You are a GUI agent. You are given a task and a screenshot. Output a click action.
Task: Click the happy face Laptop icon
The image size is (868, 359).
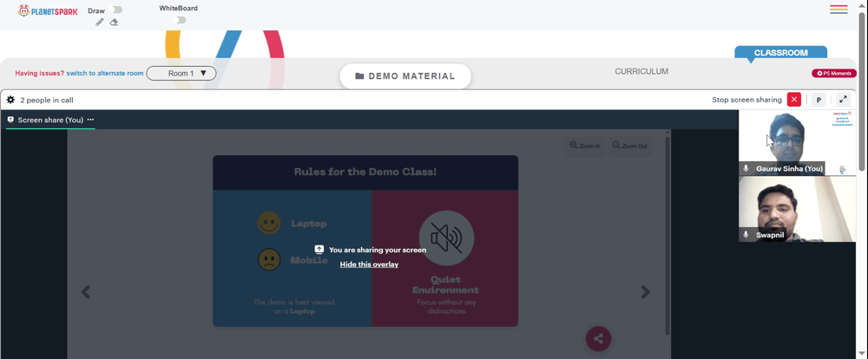(x=269, y=223)
